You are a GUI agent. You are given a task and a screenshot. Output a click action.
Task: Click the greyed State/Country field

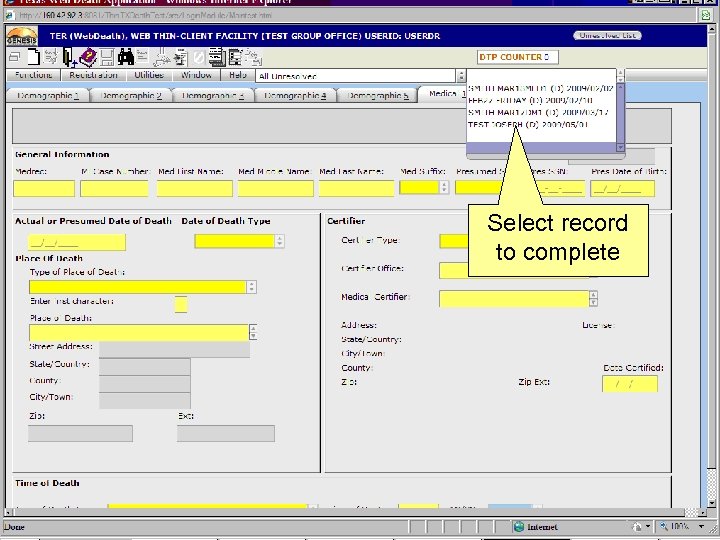click(x=145, y=366)
